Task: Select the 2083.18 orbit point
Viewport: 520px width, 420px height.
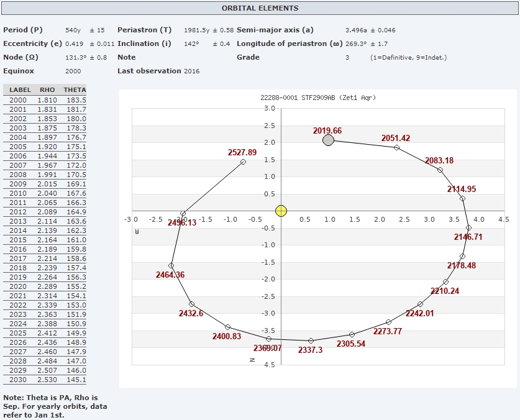Action: click(x=440, y=170)
